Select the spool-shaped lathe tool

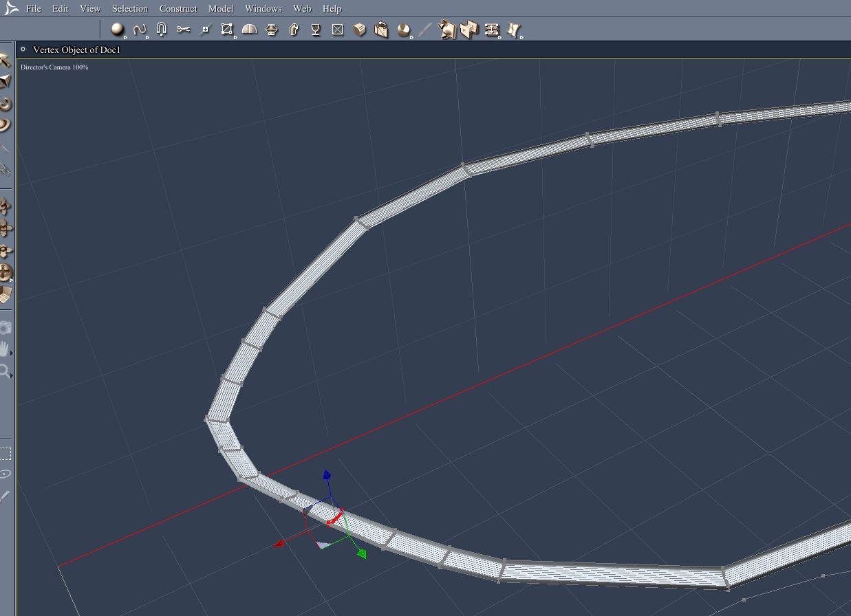(x=272, y=30)
